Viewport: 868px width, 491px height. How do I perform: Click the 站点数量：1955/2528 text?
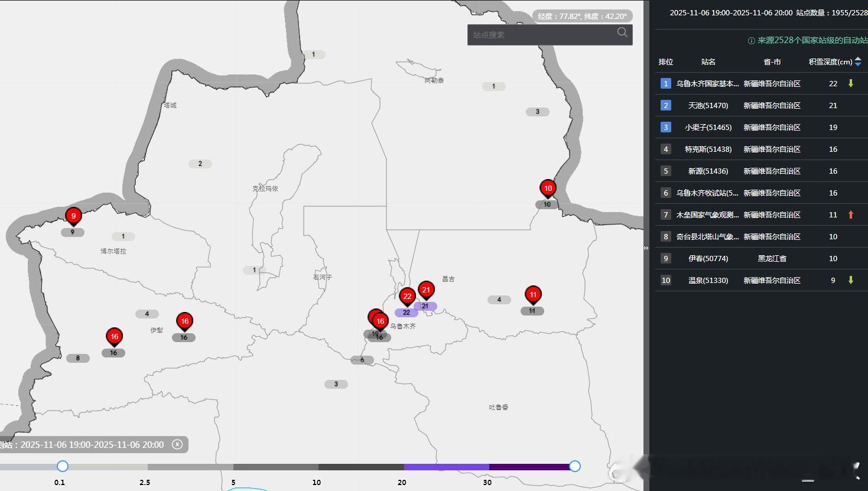coord(832,12)
